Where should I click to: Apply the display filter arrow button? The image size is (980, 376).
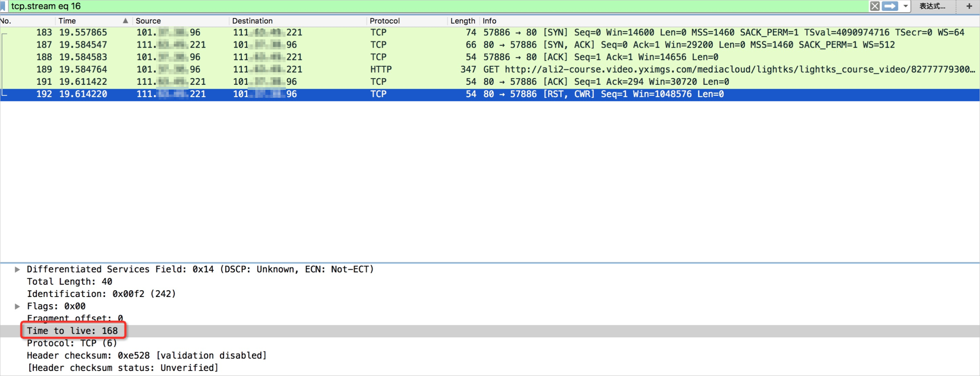pos(890,6)
